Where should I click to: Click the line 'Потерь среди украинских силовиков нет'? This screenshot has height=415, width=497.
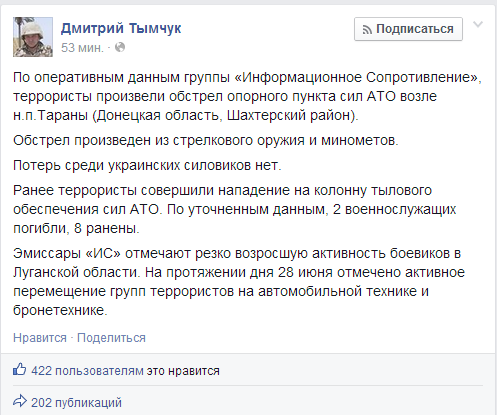pyautogui.click(x=147, y=165)
